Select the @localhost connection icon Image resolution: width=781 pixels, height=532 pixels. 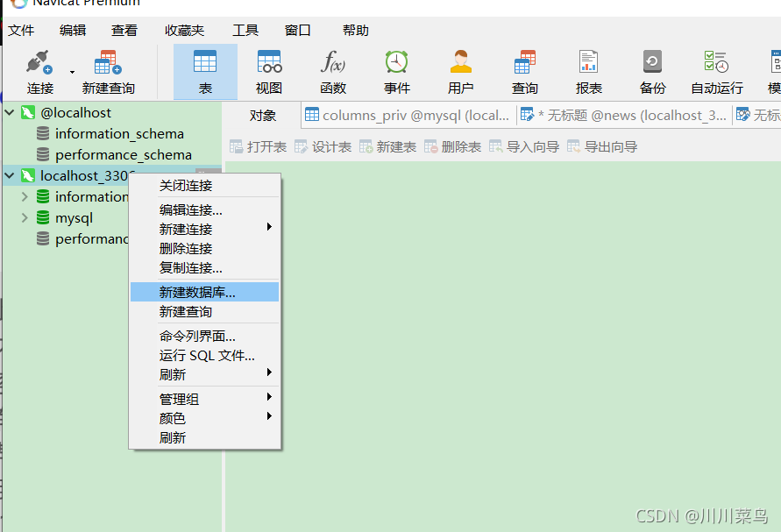[x=28, y=112]
